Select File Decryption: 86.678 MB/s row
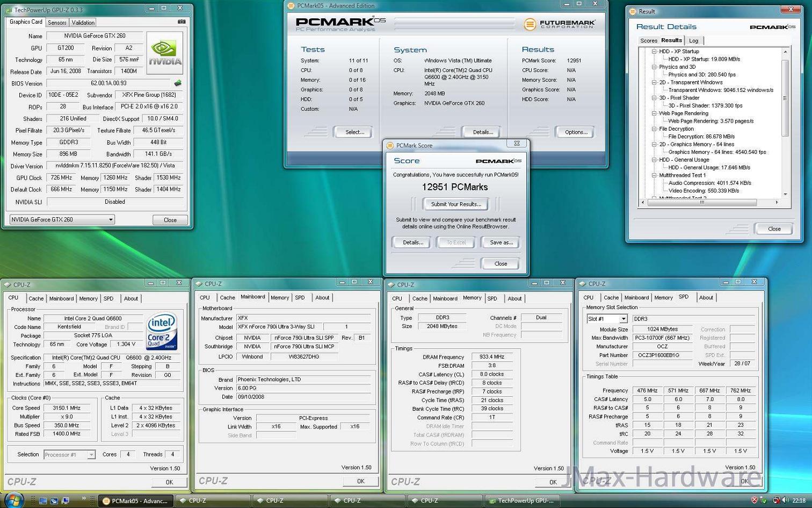Image resolution: width=812 pixels, height=508 pixels. coord(701,137)
